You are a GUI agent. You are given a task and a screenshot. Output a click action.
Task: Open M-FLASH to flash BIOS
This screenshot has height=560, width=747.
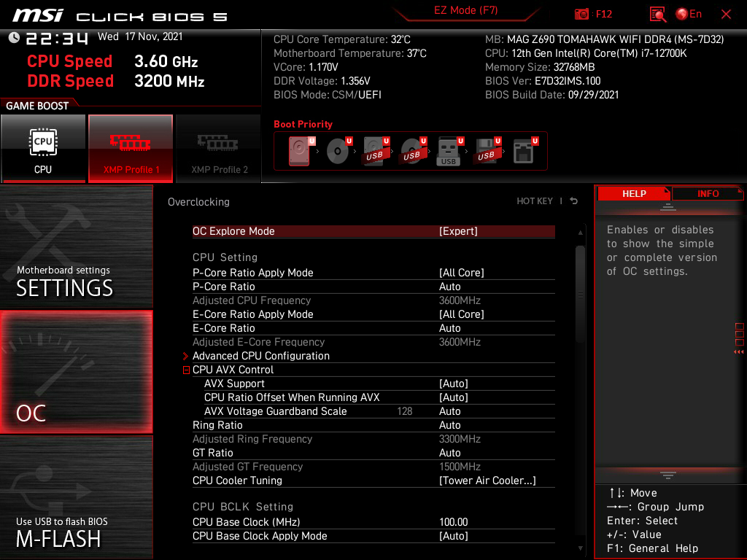click(x=76, y=497)
